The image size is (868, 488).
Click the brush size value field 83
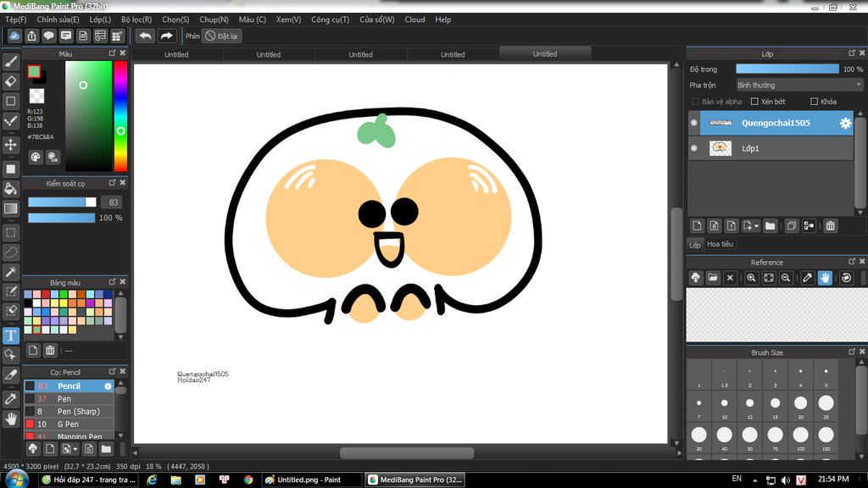(113, 202)
